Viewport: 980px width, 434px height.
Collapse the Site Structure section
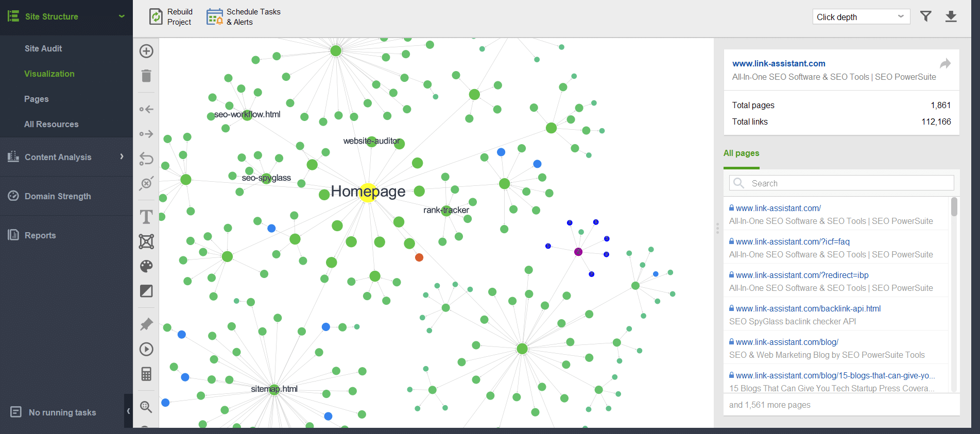(122, 16)
